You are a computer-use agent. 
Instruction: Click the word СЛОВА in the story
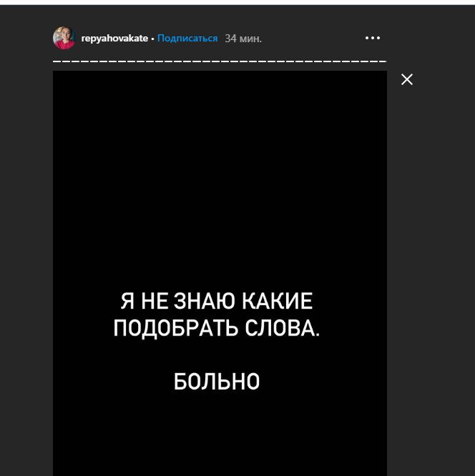[x=283, y=328]
